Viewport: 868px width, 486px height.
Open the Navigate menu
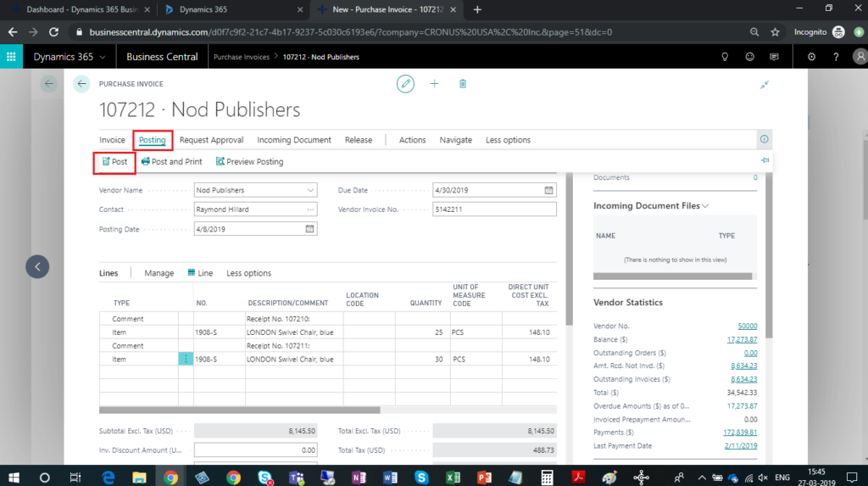point(455,140)
